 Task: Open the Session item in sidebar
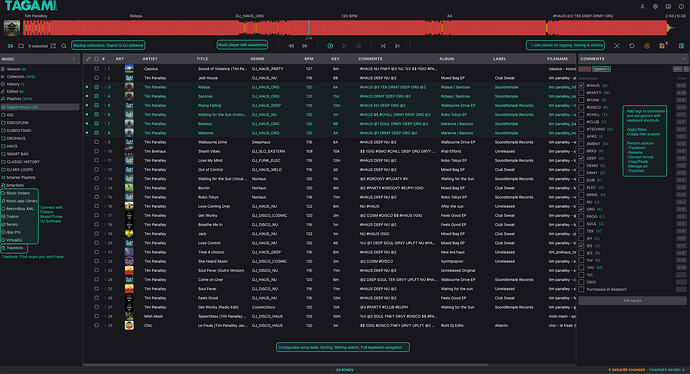[x=13, y=69]
